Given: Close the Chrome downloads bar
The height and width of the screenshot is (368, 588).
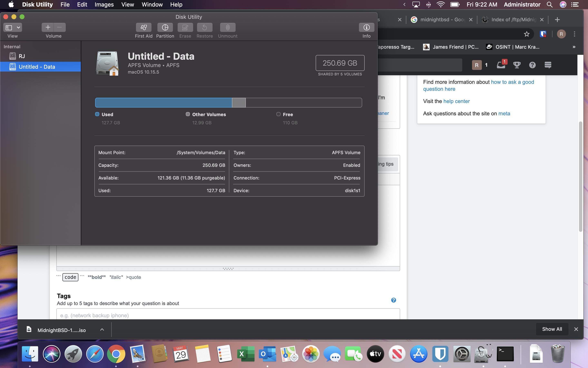Looking at the screenshot, I should coord(576,329).
